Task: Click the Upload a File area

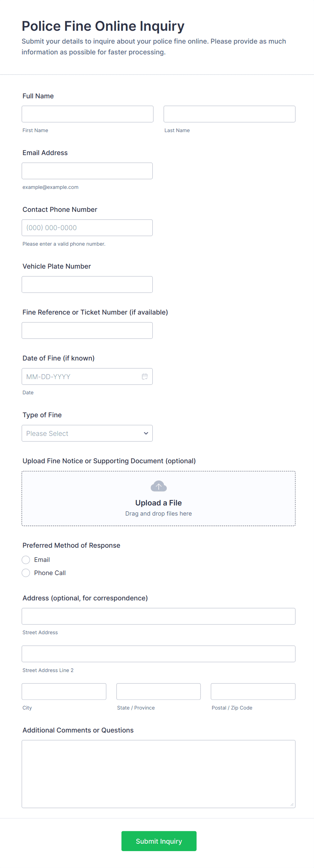Action: tap(158, 503)
